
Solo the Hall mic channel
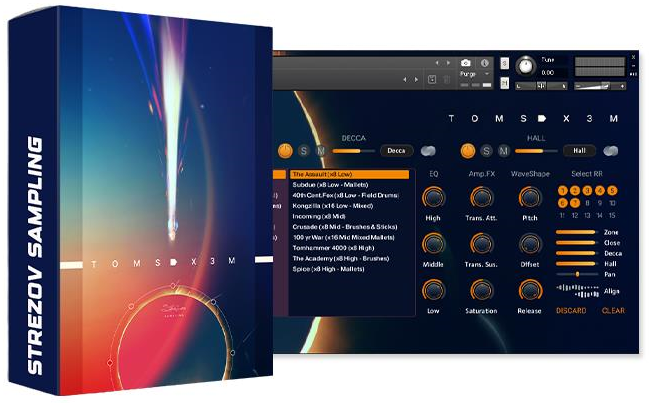coord(486,151)
